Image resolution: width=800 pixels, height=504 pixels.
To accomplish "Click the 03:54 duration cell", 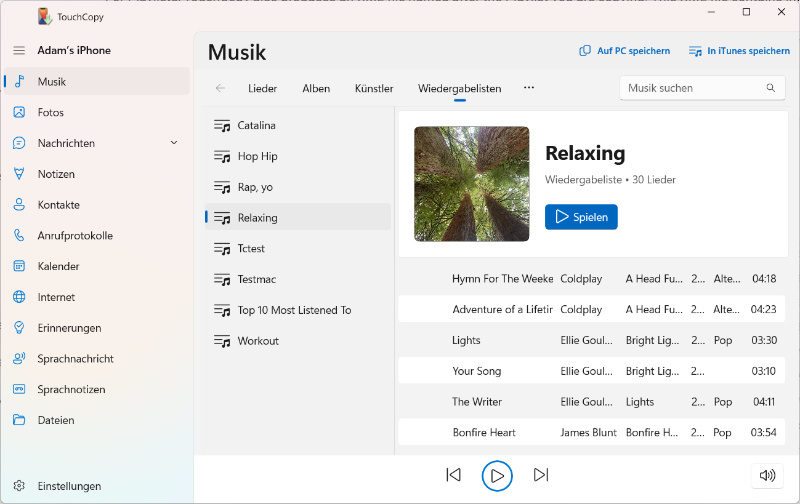I will pos(763,432).
